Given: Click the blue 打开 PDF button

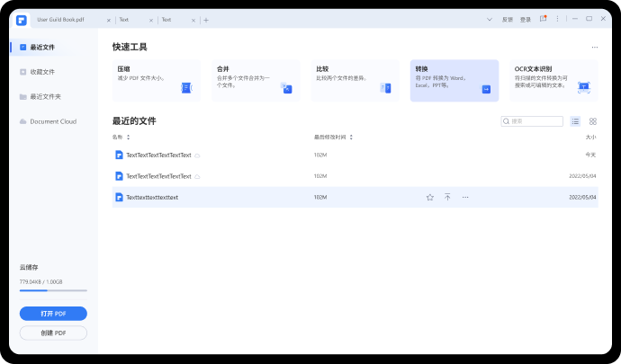Looking at the screenshot, I should pyautogui.click(x=53, y=314).
